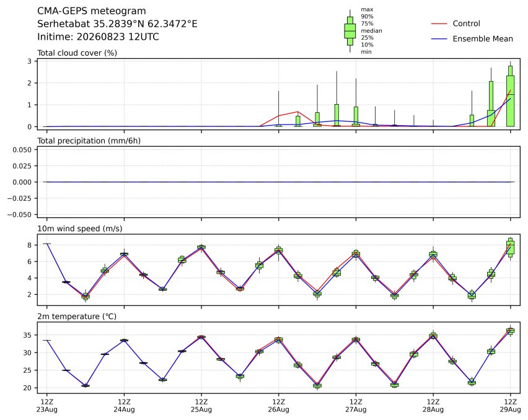Click the 12Z 29Aug axis tick label

pyautogui.click(x=510, y=406)
